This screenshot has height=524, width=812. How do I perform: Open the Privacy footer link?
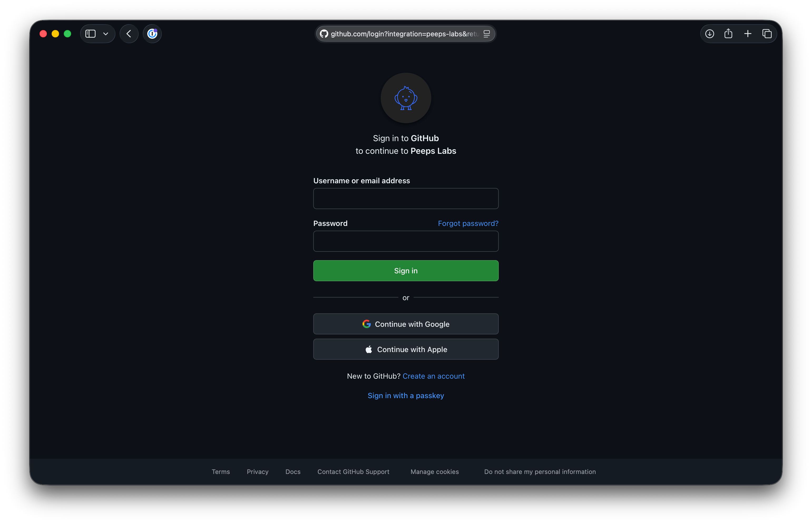pyautogui.click(x=257, y=472)
